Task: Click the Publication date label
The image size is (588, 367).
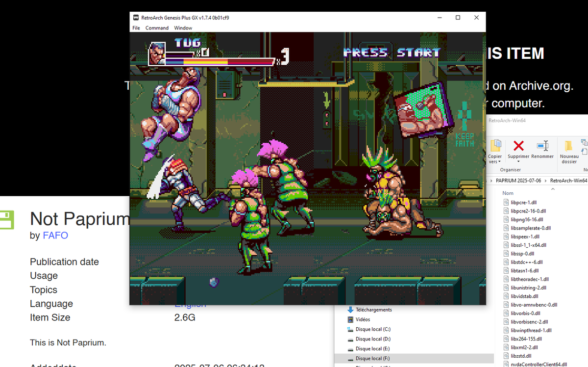Action: coord(64,262)
